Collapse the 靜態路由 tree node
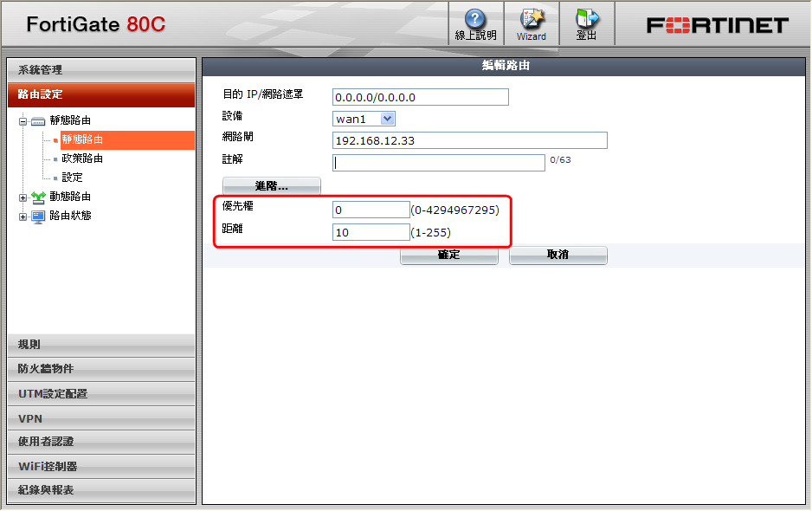Viewport: 812px width, 511px height. tap(23, 122)
